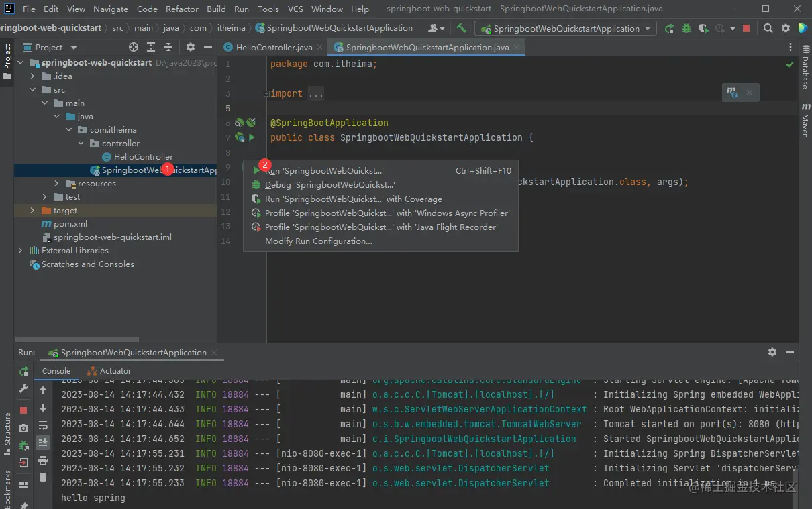Open the Maven tool window
Screen dimensions: 812x509
[805, 121]
